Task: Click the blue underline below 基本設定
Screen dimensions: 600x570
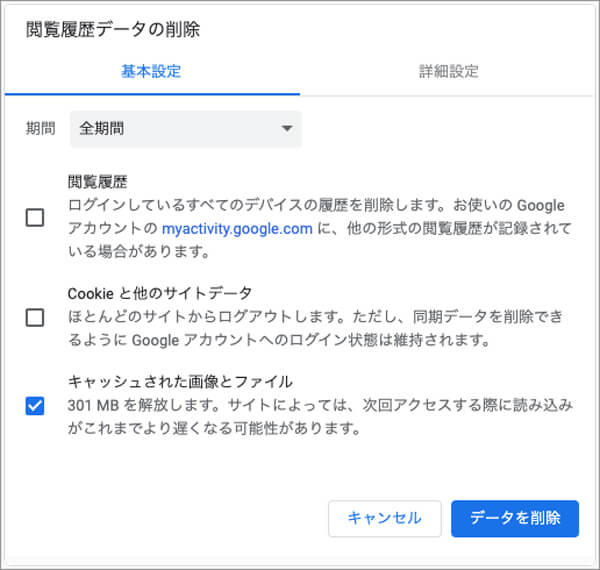Action: point(151,93)
